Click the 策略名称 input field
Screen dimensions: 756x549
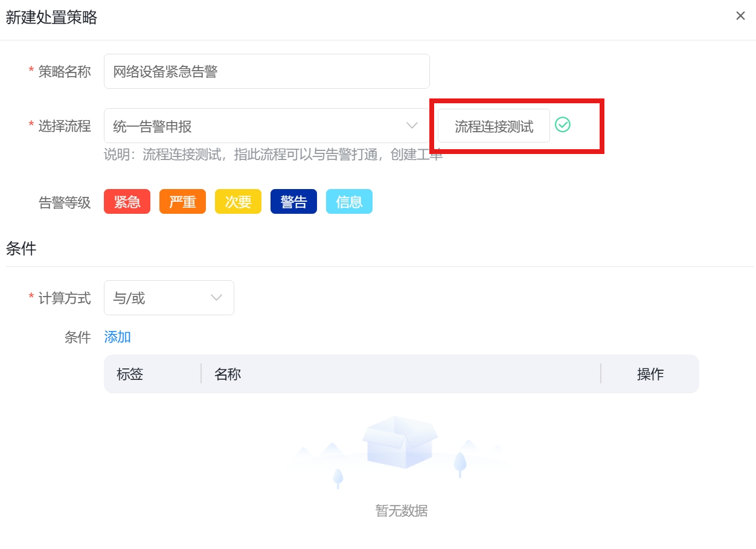pyautogui.click(x=267, y=71)
